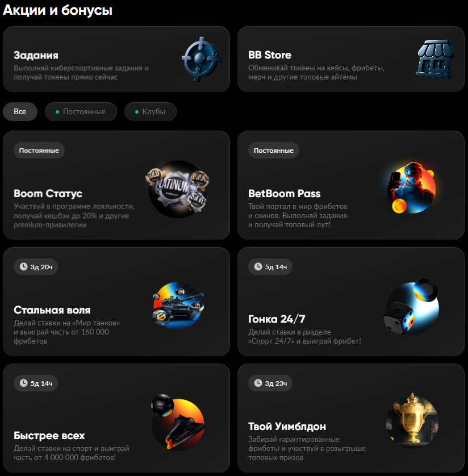Open the Быстрее всех promotion title
468x476 pixels.
pyautogui.click(x=49, y=436)
